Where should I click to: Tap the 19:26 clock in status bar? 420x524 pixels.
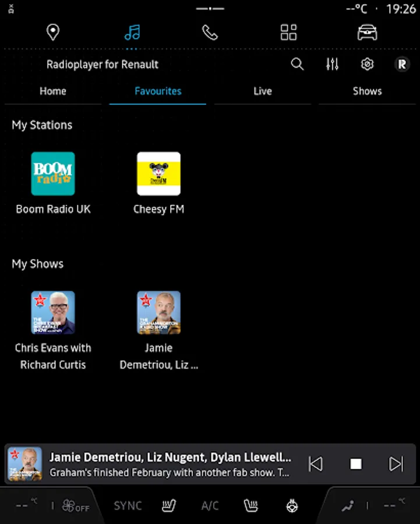(x=401, y=9)
